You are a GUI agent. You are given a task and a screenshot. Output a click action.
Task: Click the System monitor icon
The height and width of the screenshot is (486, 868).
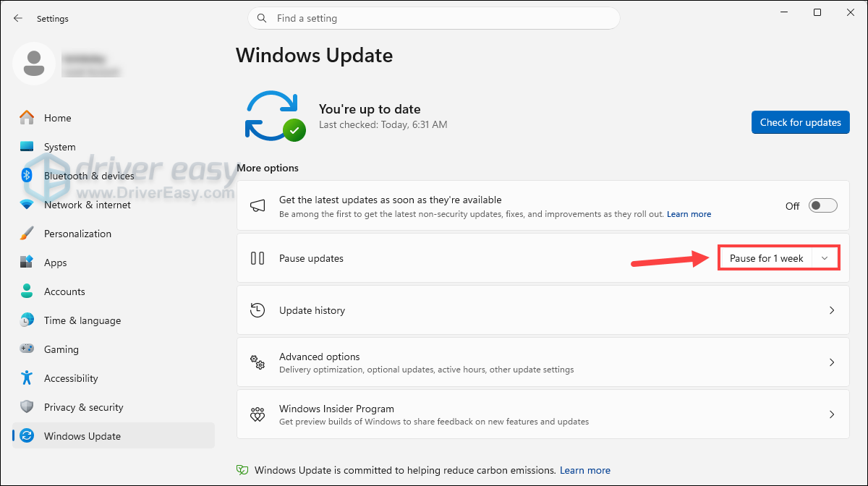(27, 147)
